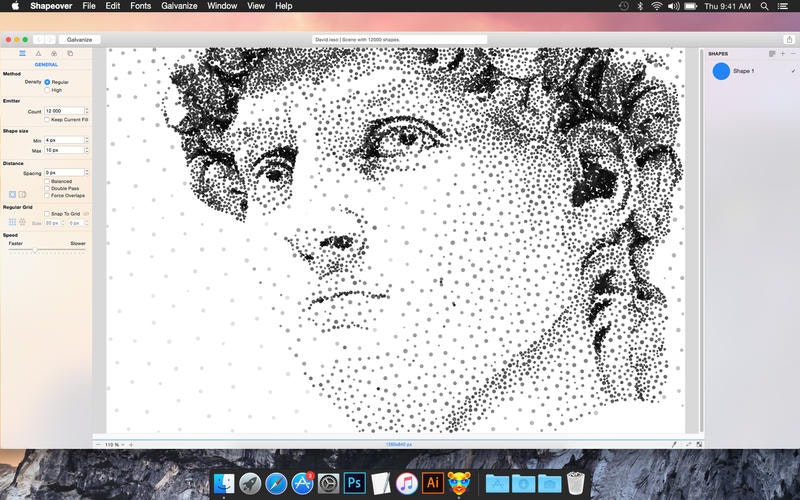800x500 pixels.
Task: Choose the square regular grid icon
Action: click(13, 222)
